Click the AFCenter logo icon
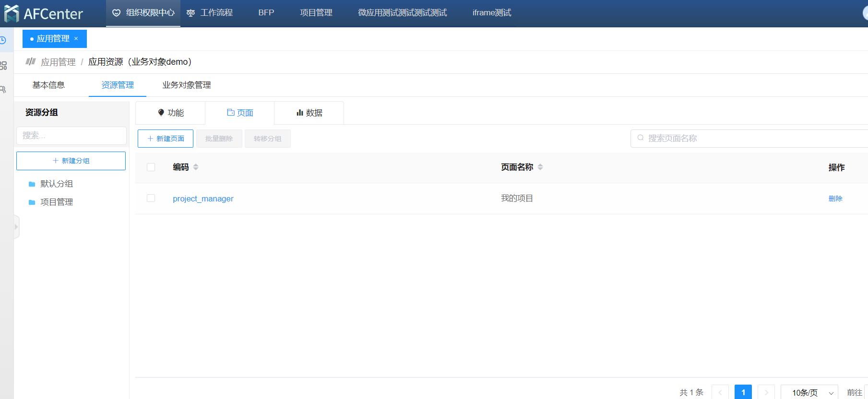The image size is (868, 399). [x=12, y=13]
